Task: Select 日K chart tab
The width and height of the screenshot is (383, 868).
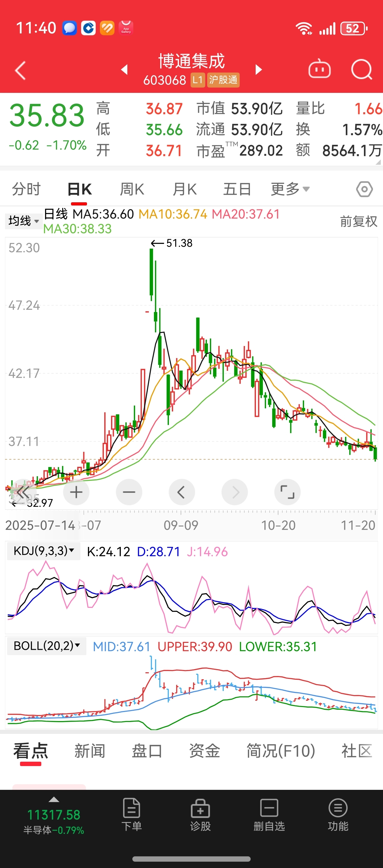Action: coord(79,189)
